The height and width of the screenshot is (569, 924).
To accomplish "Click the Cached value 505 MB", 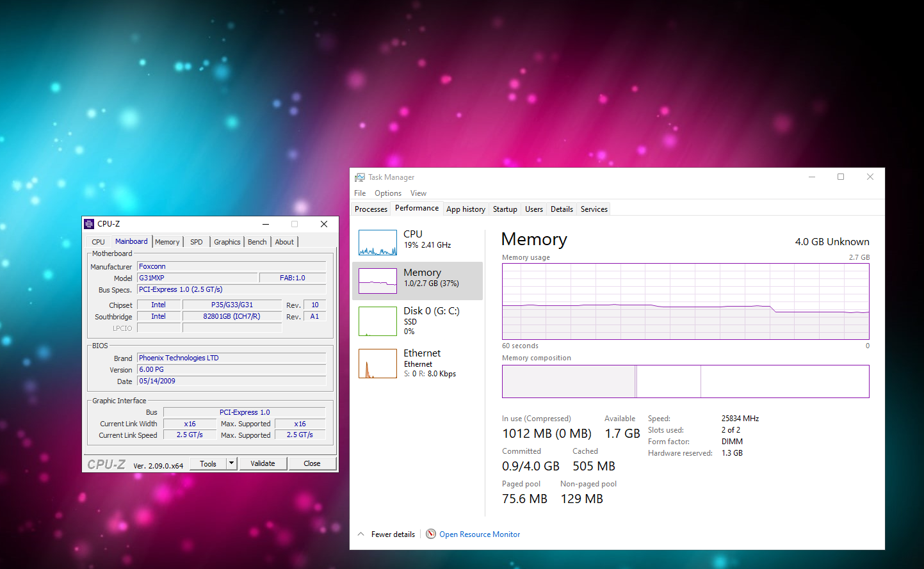I will (594, 466).
